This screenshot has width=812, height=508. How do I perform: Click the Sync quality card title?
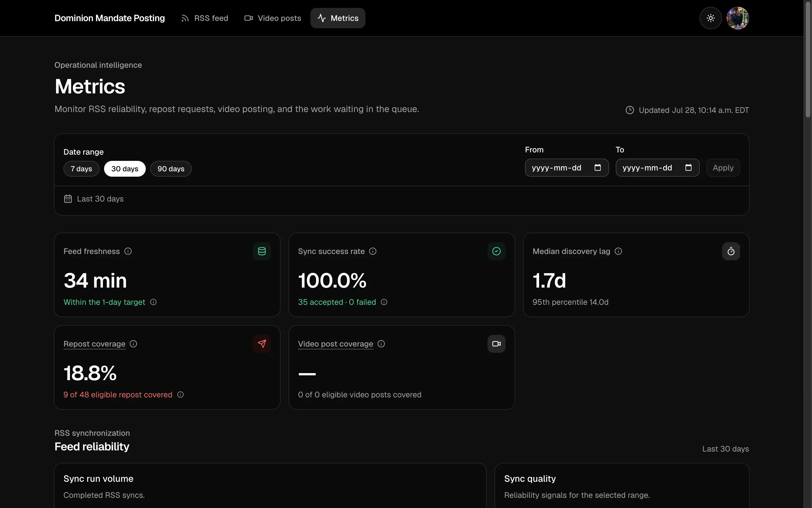point(530,478)
